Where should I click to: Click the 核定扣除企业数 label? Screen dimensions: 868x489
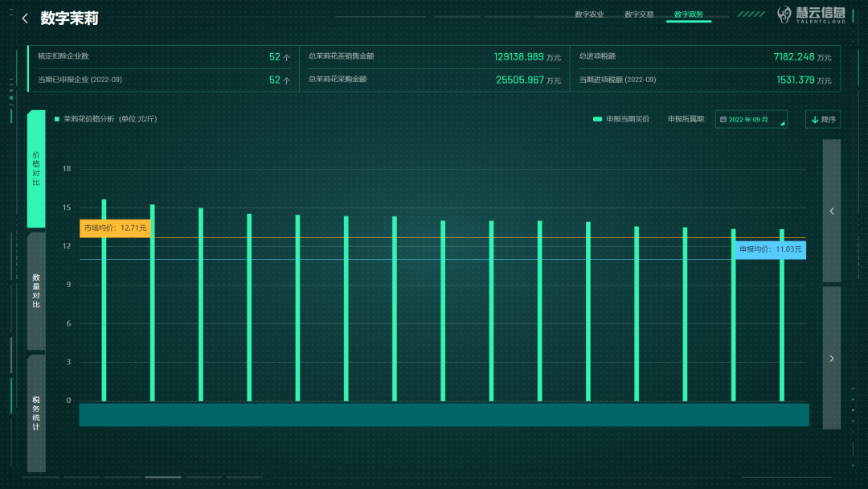pos(63,56)
